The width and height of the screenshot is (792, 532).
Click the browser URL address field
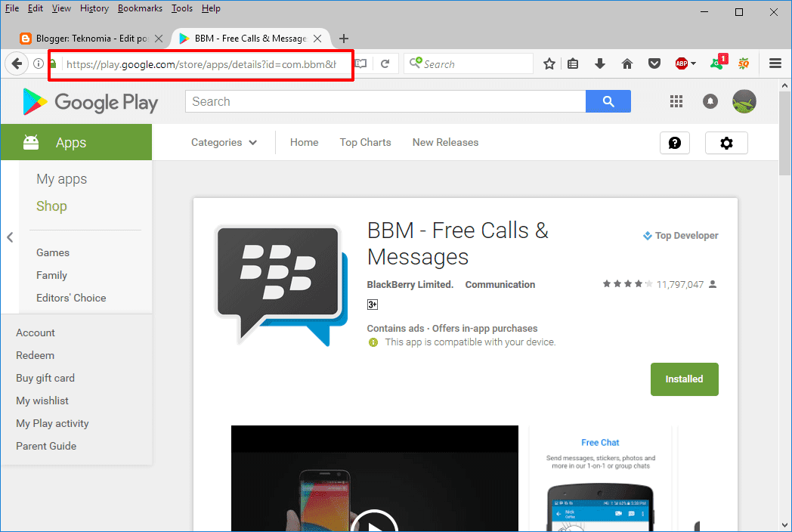(201, 64)
